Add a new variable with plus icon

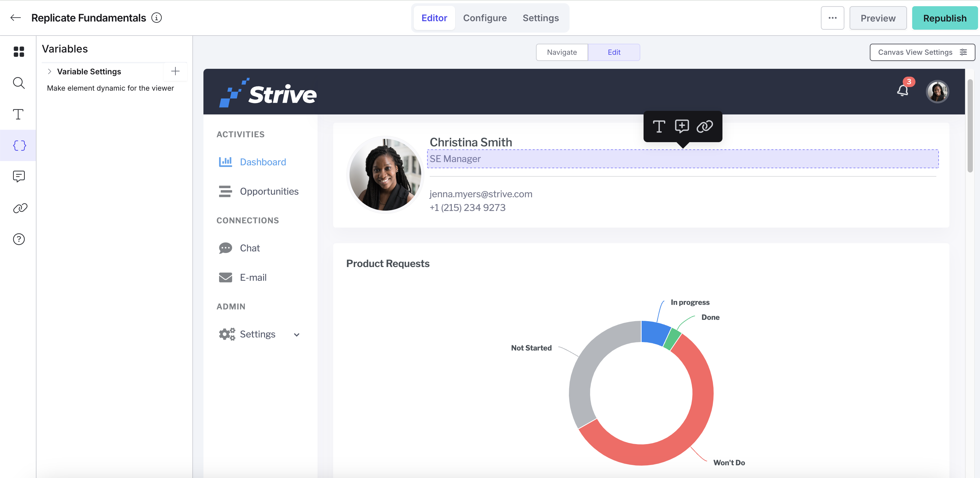[x=175, y=71]
